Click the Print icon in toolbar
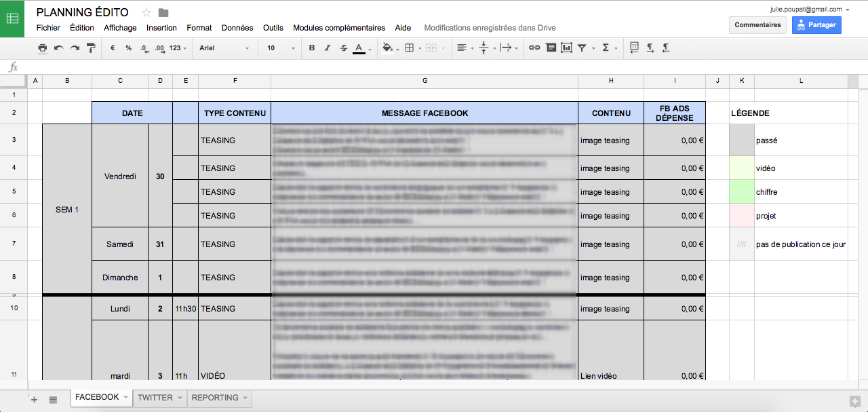 43,48
